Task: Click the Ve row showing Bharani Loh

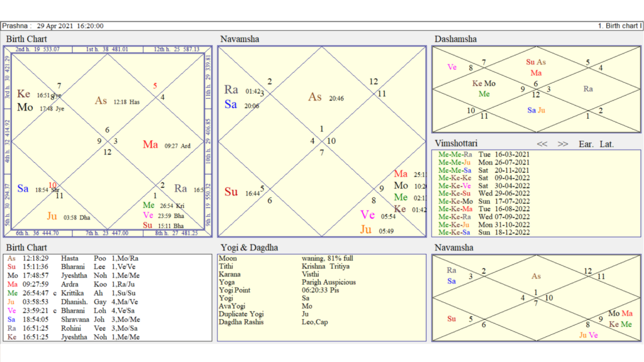Action: tap(70, 310)
